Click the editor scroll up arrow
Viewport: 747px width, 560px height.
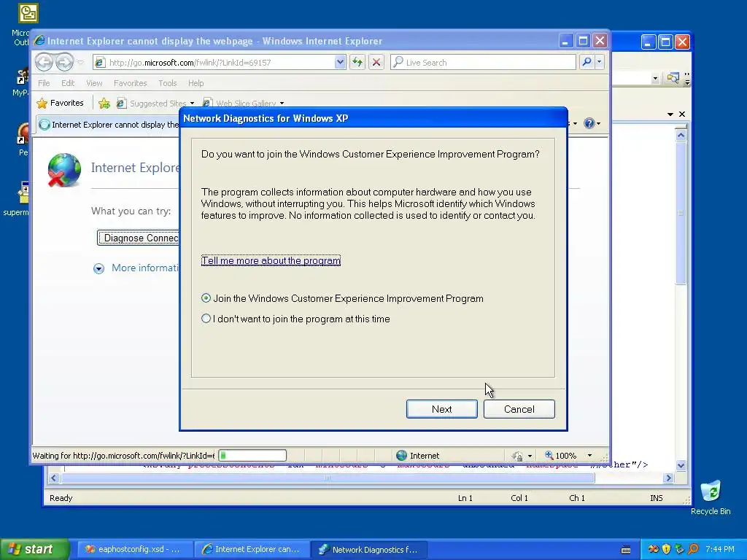681,135
